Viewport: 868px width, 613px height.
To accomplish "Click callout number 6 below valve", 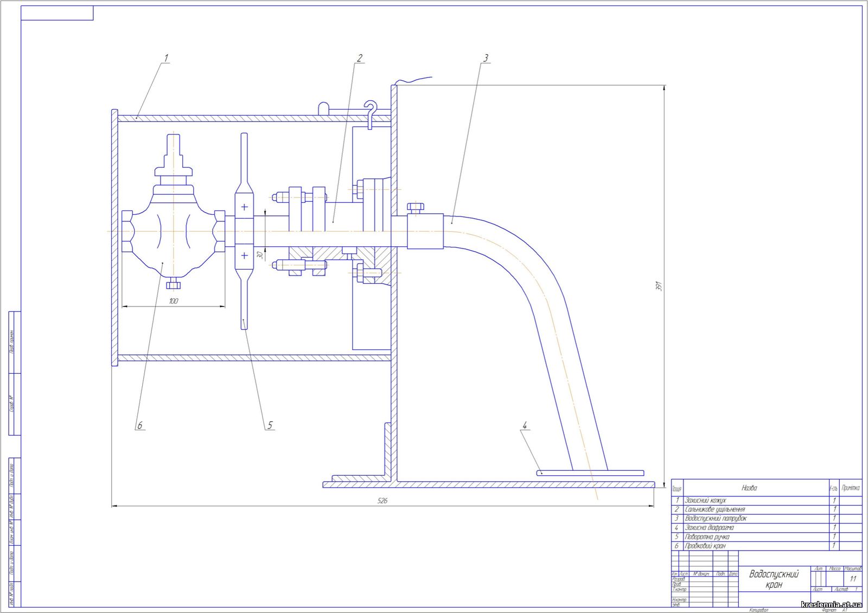I will point(140,425).
